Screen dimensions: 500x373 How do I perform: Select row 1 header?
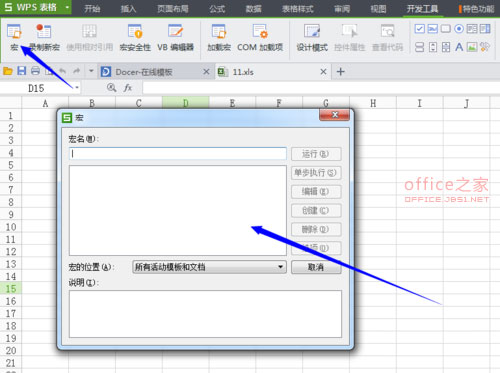(x=11, y=115)
